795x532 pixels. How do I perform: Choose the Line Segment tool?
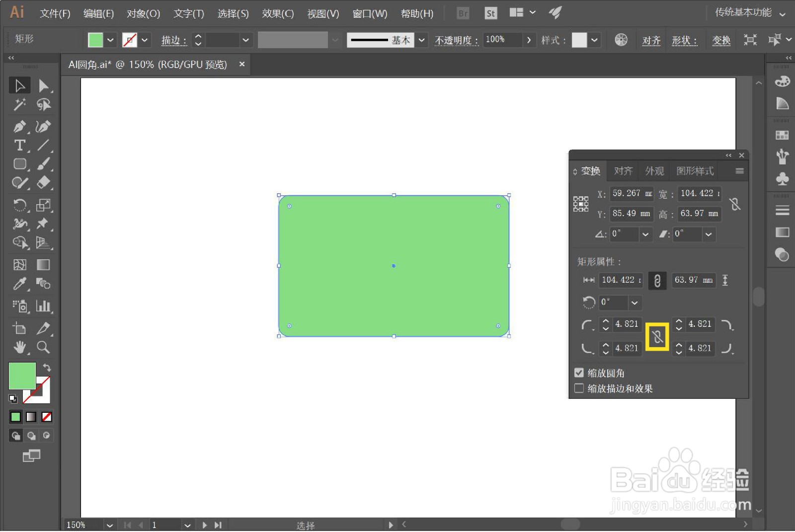pos(44,146)
